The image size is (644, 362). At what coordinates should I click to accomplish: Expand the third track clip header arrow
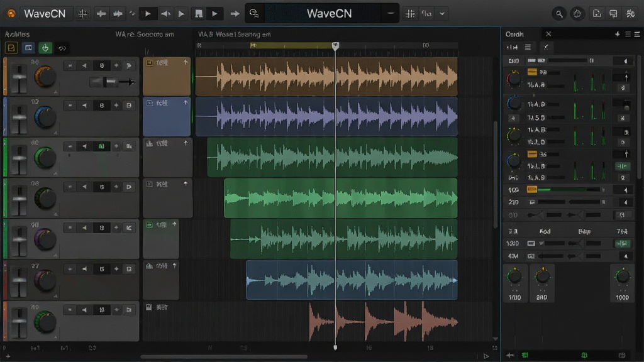pos(186,143)
